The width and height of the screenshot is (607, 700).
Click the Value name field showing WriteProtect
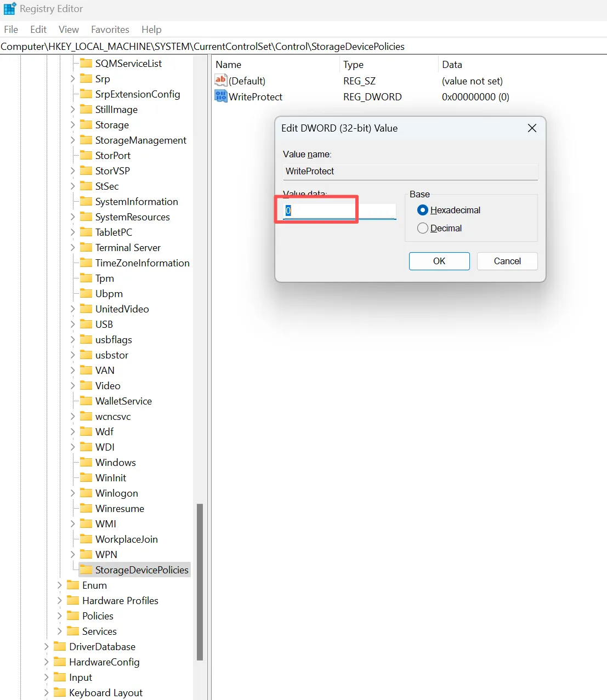(410, 171)
